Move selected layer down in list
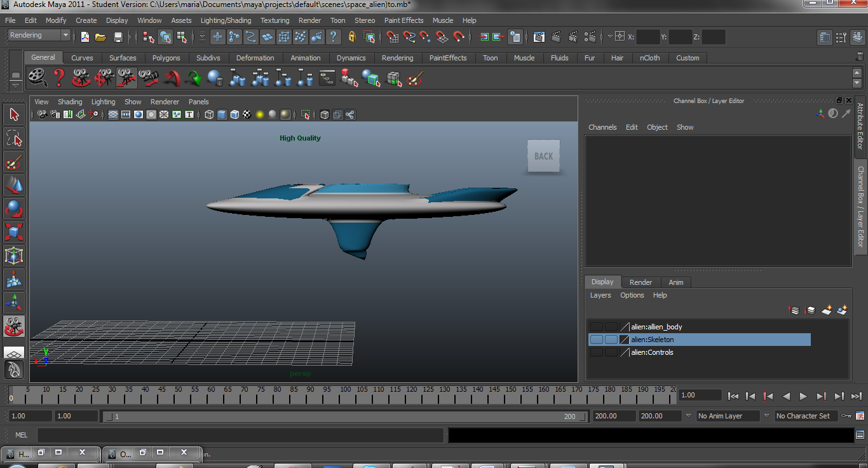Image resolution: width=868 pixels, height=468 pixels. click(810, 310)
